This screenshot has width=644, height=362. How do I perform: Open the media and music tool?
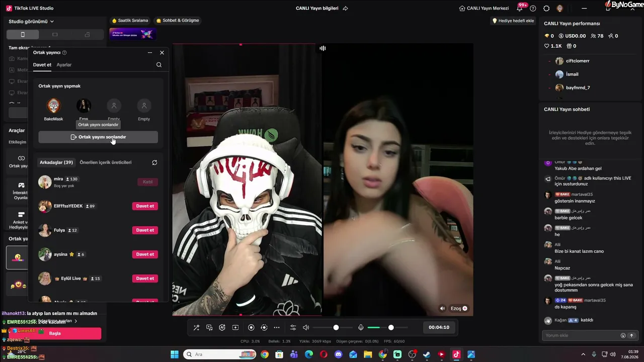[209, 328]
